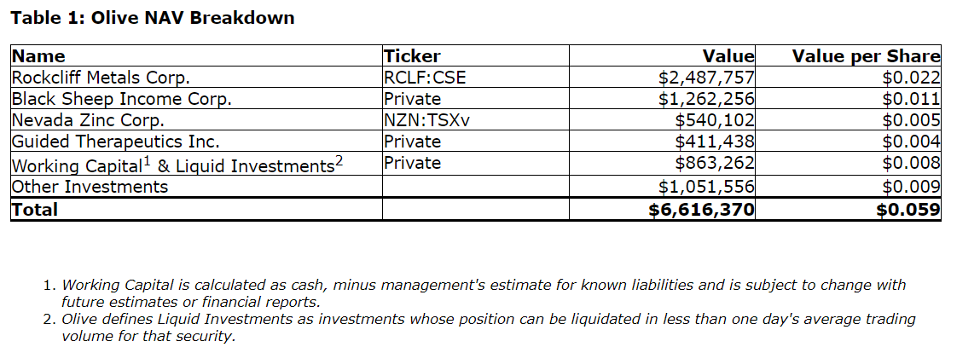Click the $0.059 total per share cell

pyautogui.click(x=912, y=210)
